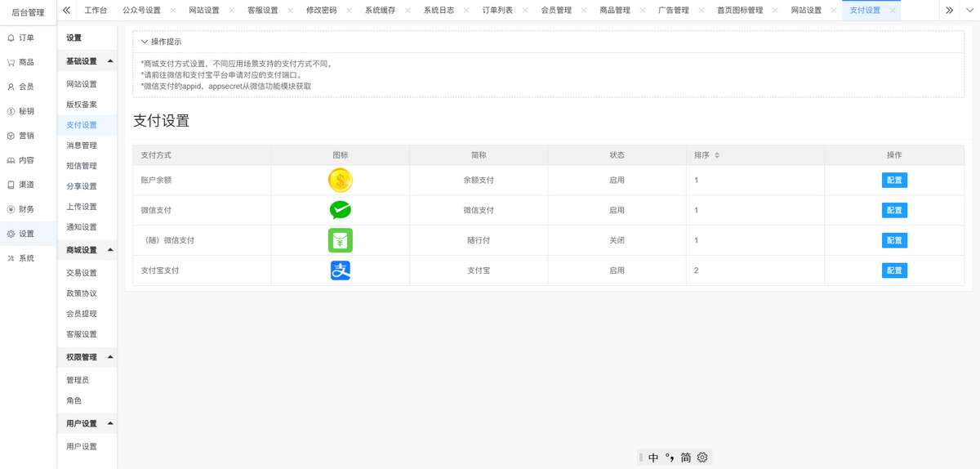Configure 账户余额 payment with 配置 button
The image size is (980, 469).
click(x=894, y=181)
